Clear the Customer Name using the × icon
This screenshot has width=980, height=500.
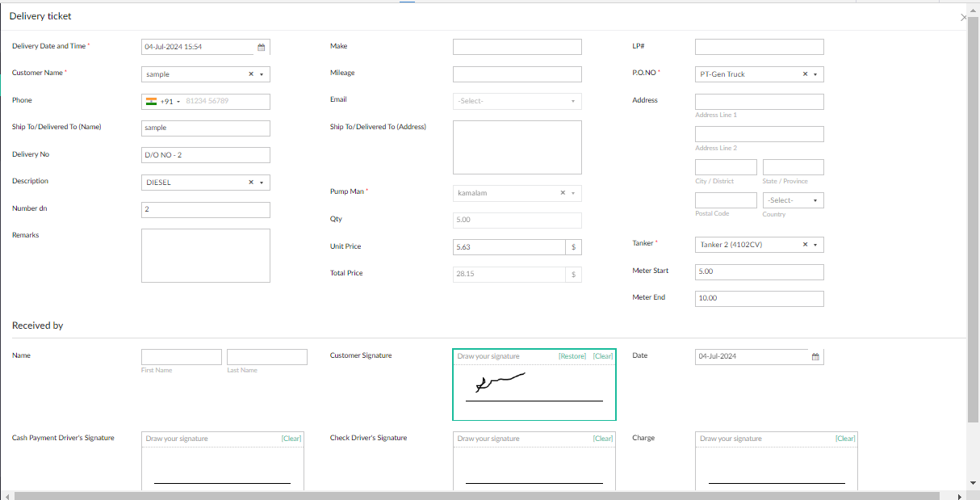tap(251, 74)
